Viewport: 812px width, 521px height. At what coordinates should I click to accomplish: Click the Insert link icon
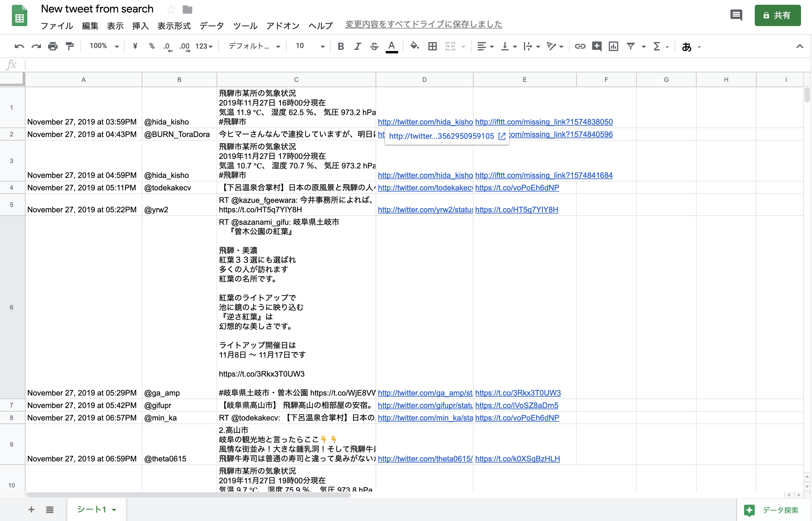[x=580, y=46]
